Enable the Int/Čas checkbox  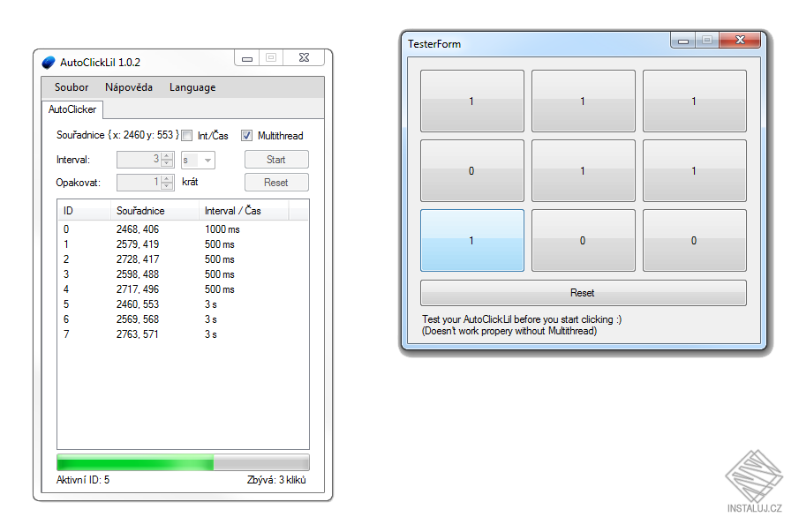[x=187, y=135]
